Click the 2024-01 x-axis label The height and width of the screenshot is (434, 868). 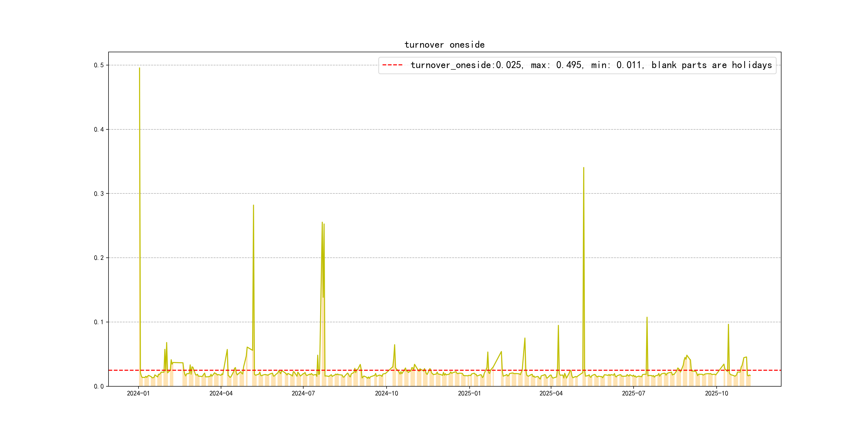pos(138,393)
